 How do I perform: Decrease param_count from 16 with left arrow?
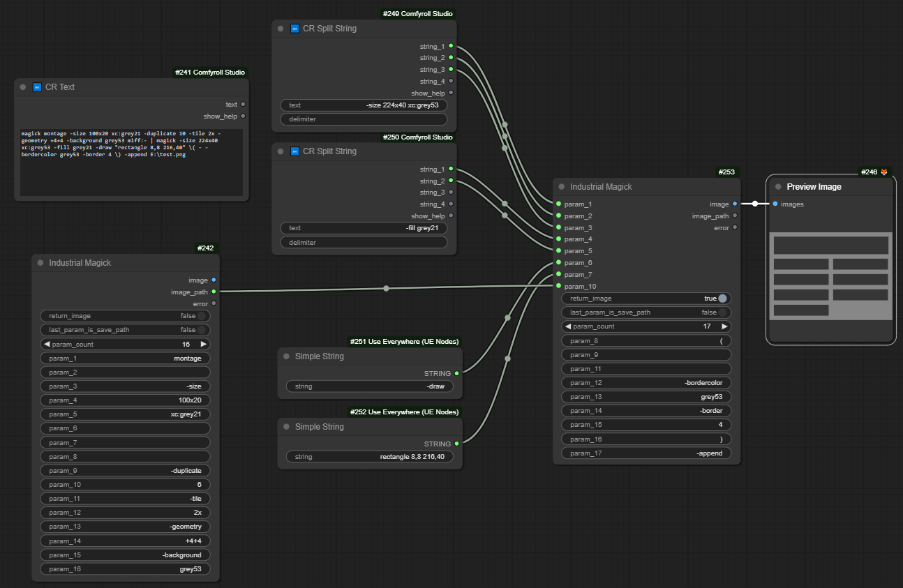coord(47,345)
